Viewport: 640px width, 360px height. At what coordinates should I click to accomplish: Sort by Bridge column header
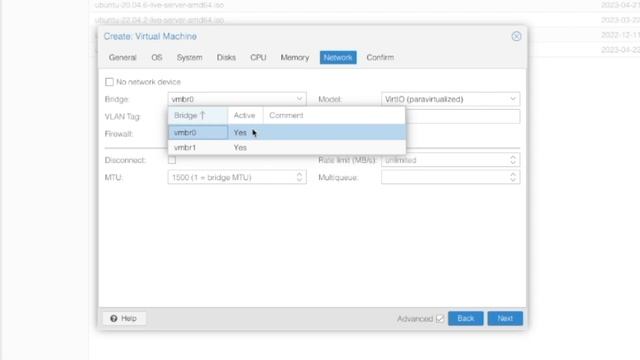[x=198, y=116]
